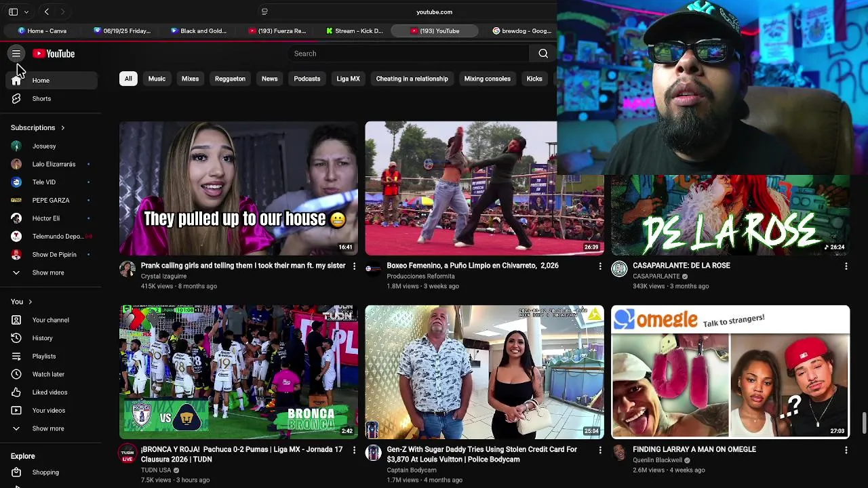This screenshot has height=488, width=868.
Task: Open the Prank calling girls video title
Action: 243,266
